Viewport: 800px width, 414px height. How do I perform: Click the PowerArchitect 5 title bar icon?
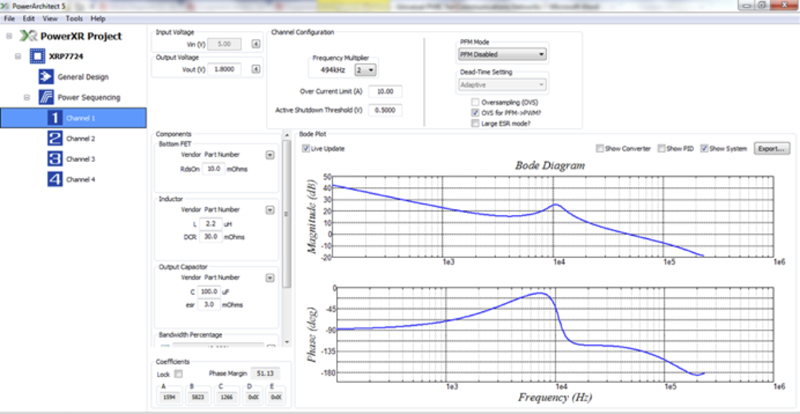(6, 7)
